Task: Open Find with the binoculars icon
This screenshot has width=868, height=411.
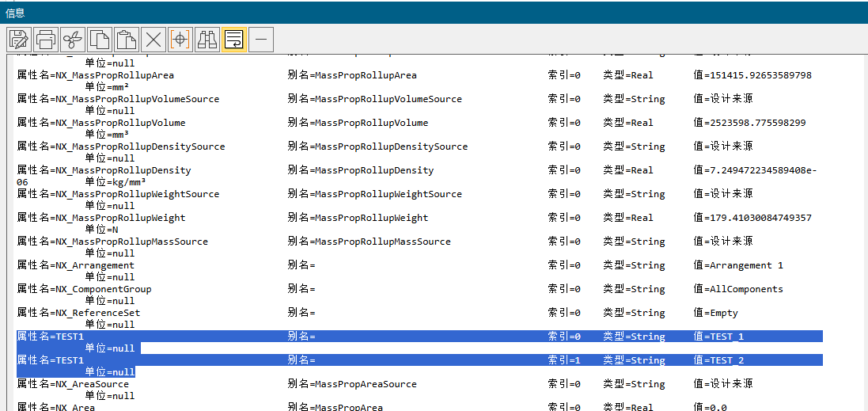Action: tap(207, 39)
